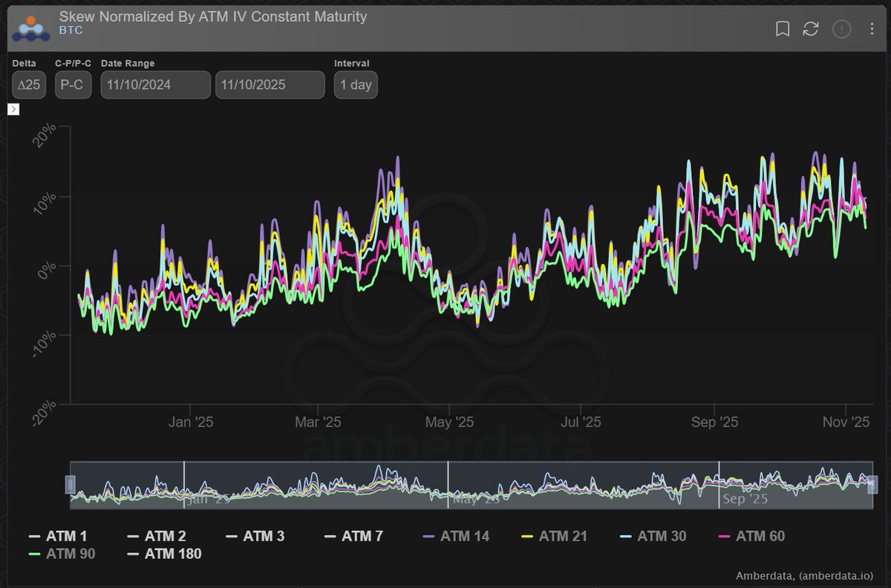Viewport: 891px width, 588px height.
Task: Refresh the chart with the reload icon
Action: pos(811,29)
